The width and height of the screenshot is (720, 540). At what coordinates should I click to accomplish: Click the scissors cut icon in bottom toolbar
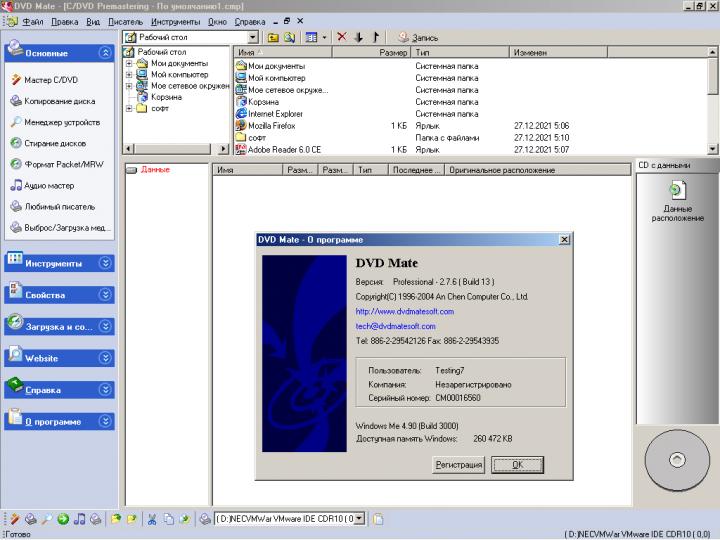click(152, 519)
